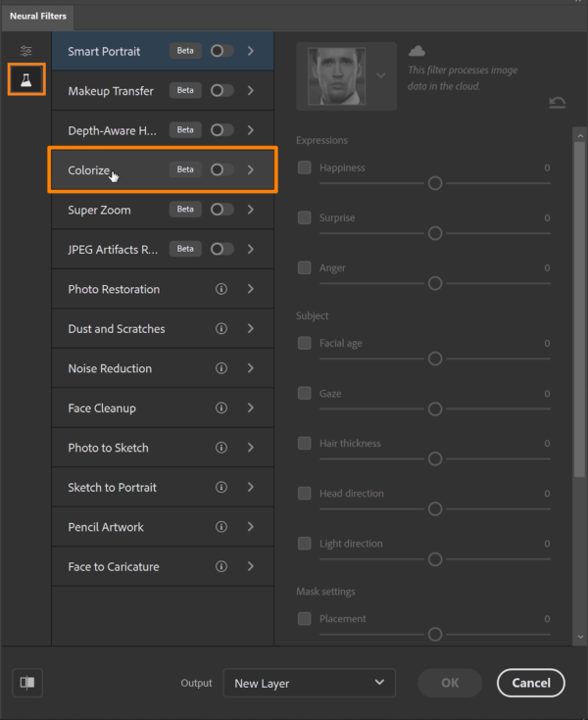The height and width of the screenshot is (720, 588).
Task: Select the Makeup Transfer filter
Action: coord(111,91)
